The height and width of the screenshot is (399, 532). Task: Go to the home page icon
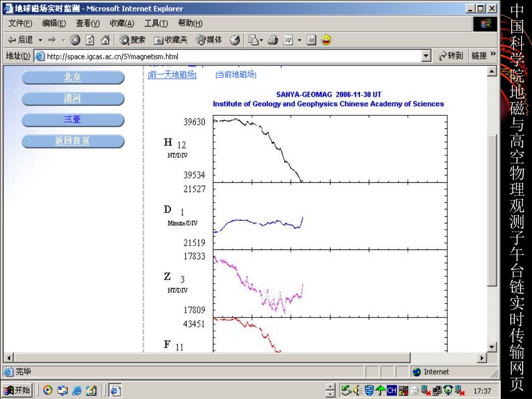(x=105, y=40)
